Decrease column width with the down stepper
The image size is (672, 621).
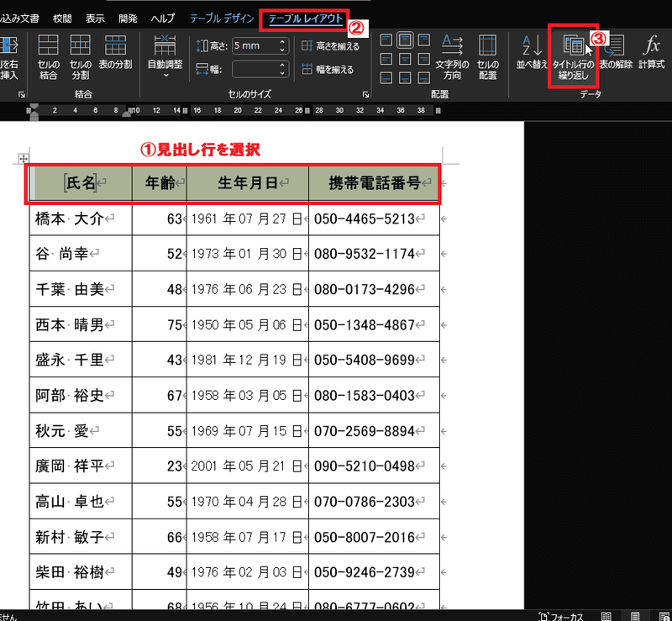tap(282, 73)
